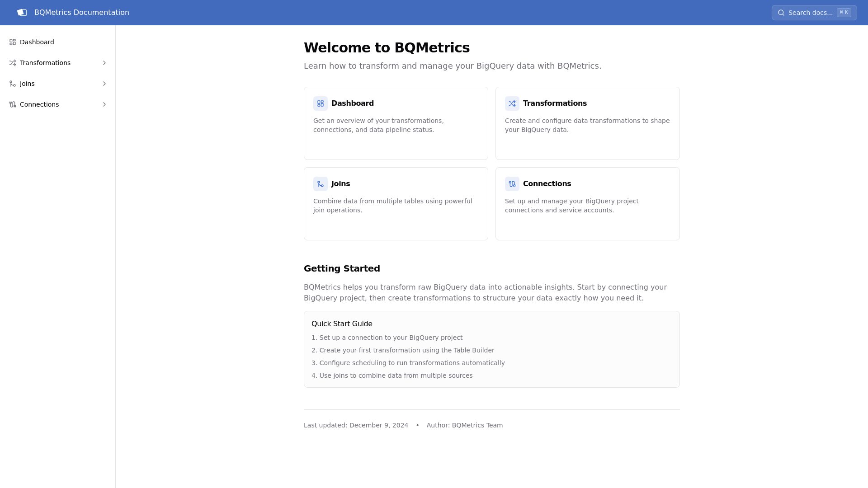This screenshot has width=868, height=488.
Task: Click step 'Set up a connection to your BigQuery project'
Action: [387, 338]
